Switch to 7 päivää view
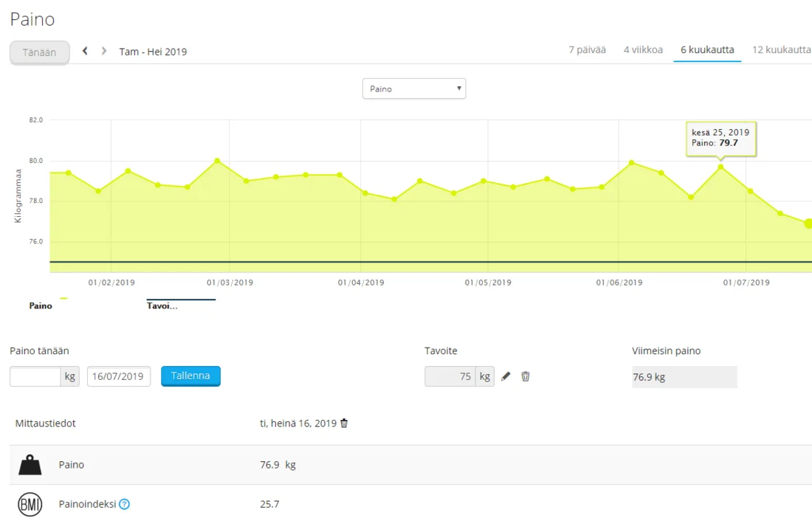 click(587, 50)
